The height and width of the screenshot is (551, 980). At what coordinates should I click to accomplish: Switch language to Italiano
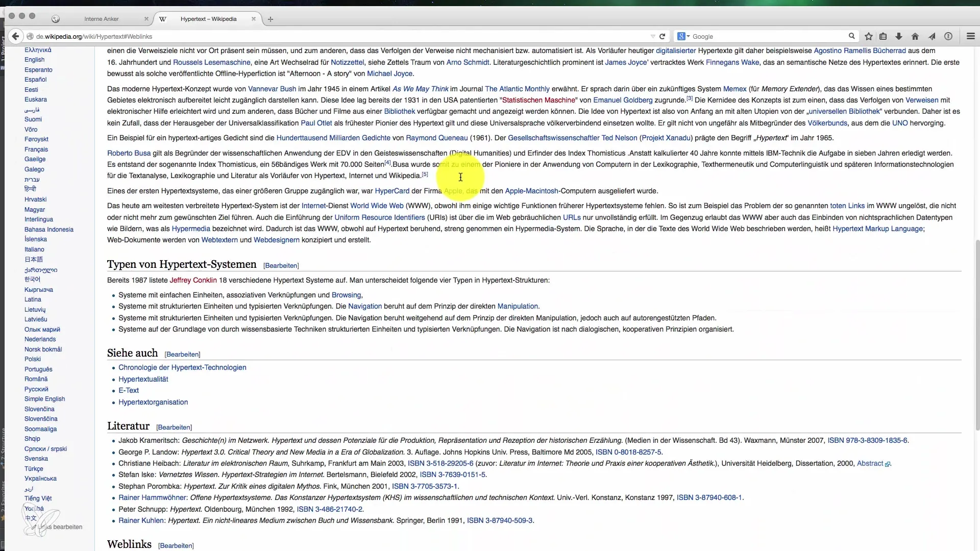click(x=34, y=249)
